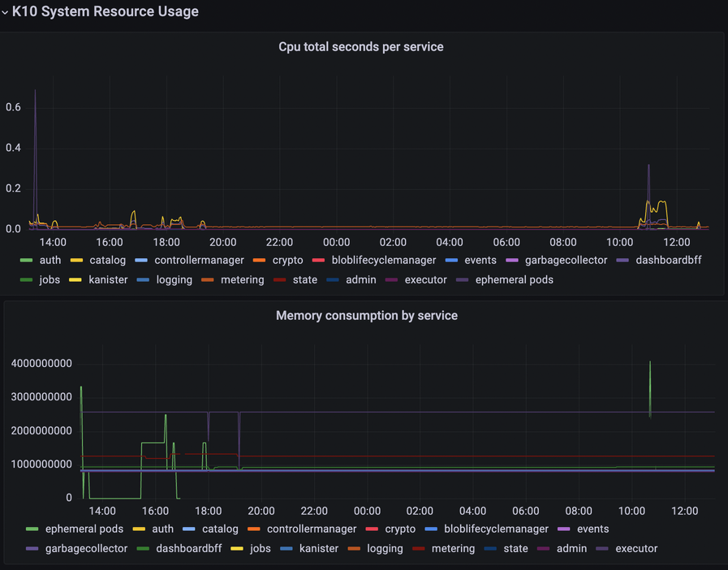Toggle garbagecollector series in Cpu panel legend
Viewport: 728px width, 570px height.
(566, 260)
